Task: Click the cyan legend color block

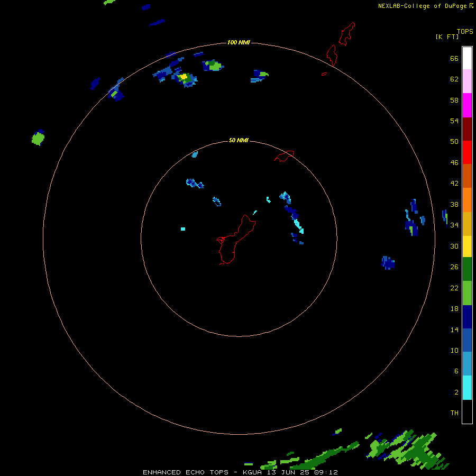Action: [x=467, y=388]
